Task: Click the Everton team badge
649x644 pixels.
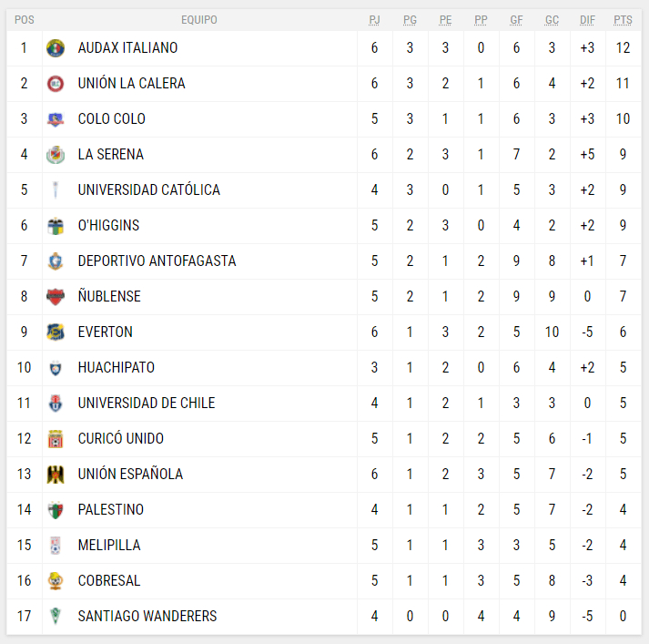Action: click(x=56, y=332)
